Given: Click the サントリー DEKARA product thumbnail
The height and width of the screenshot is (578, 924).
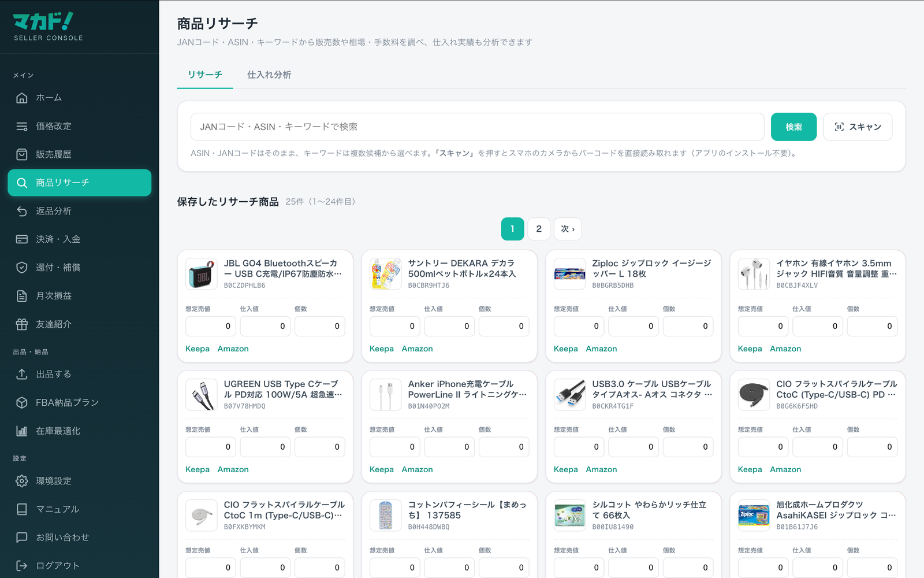Looking at the screenshot, I should (386, 274).
